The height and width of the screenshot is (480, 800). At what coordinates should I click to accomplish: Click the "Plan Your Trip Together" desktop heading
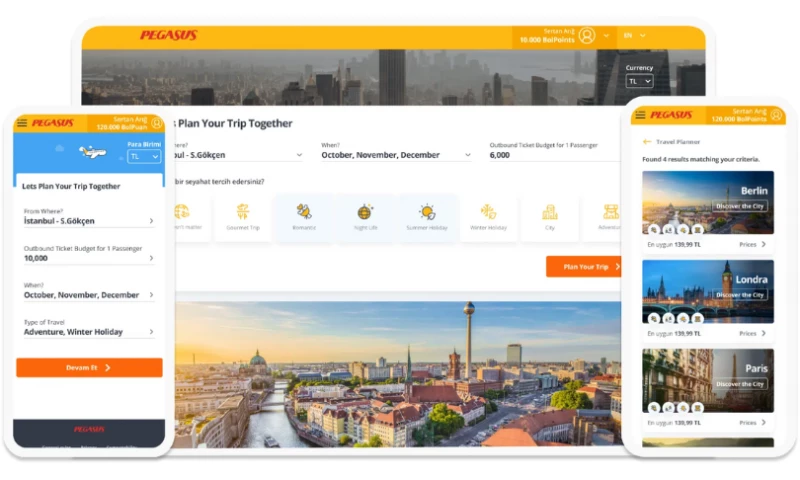[x=235, y=123]
